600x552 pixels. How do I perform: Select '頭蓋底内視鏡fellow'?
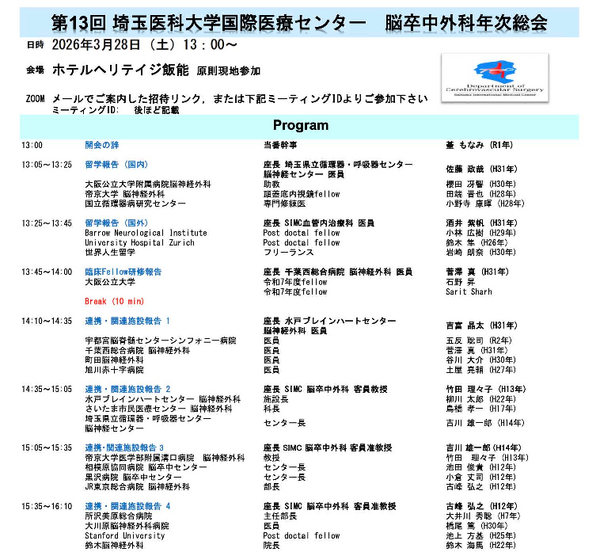click(x=302, y=194)
